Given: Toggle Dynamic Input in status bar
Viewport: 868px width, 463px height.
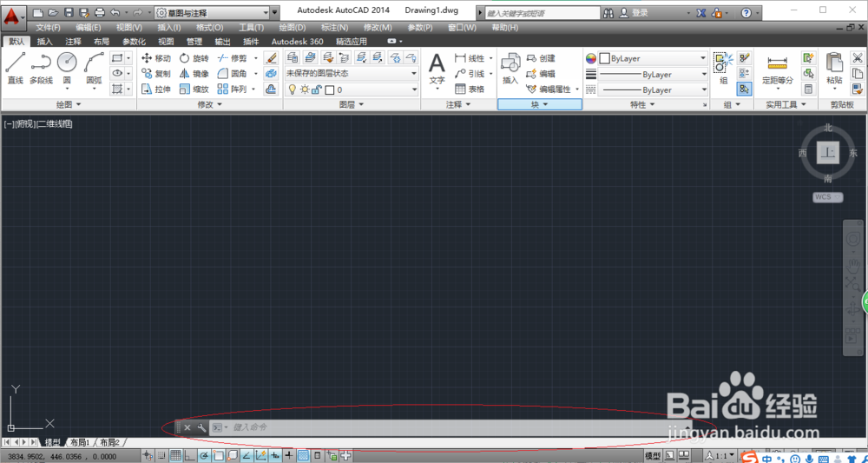Looking at the screenshot, I should click(x=275, y=456).
